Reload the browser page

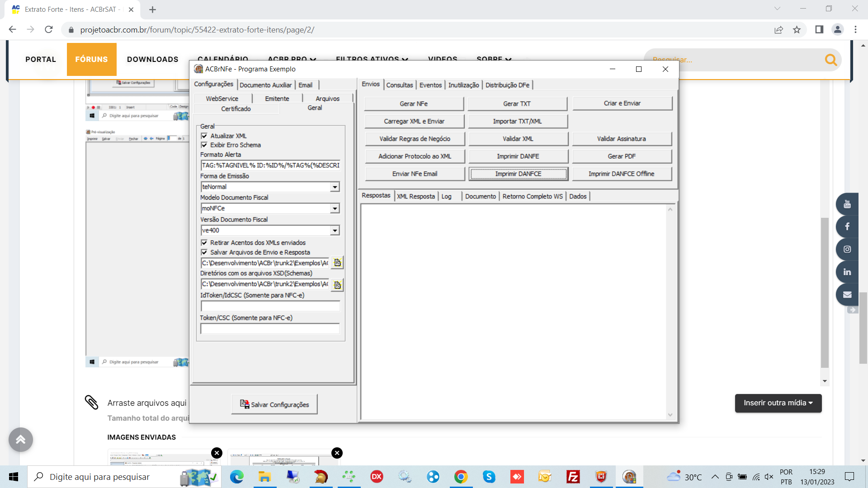pyautogui.click(x=49, y=30)
